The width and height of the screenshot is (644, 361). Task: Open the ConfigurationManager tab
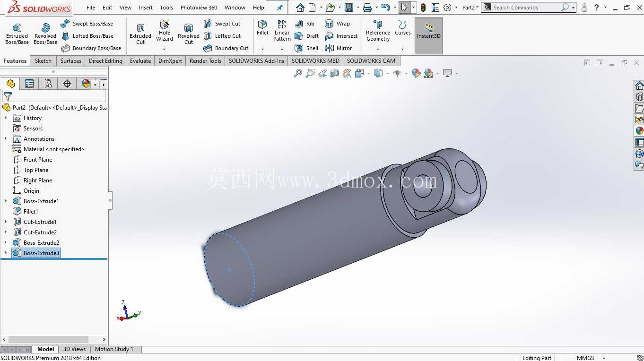pyautogui.click(x=48, y=84)
